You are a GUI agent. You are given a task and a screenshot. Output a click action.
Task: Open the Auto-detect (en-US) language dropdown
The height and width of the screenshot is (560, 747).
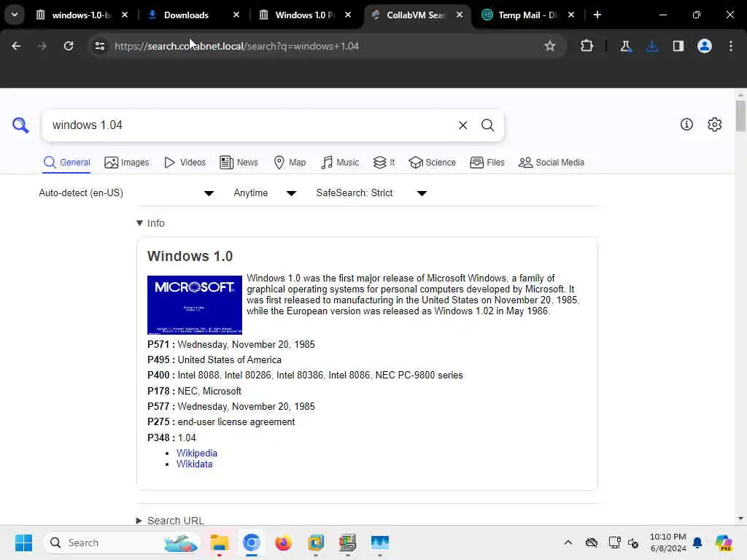coord(126,192)
